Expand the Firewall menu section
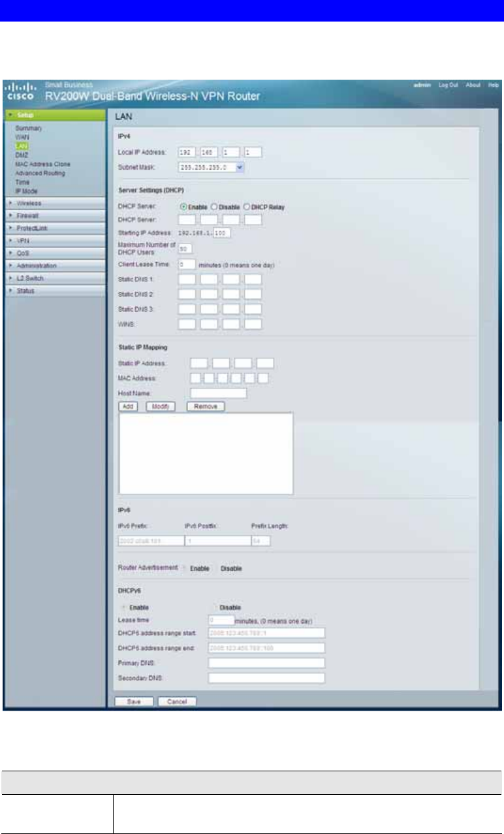 pyautogui.click(x=54, y=216)
